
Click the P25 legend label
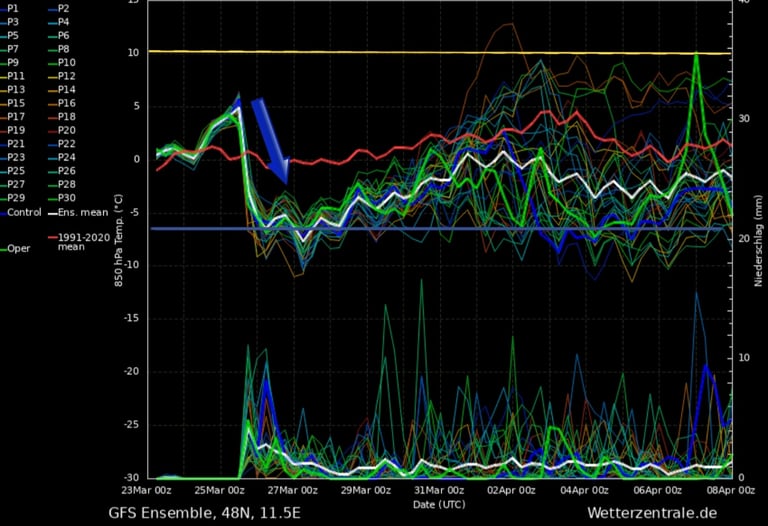[16, 171]
